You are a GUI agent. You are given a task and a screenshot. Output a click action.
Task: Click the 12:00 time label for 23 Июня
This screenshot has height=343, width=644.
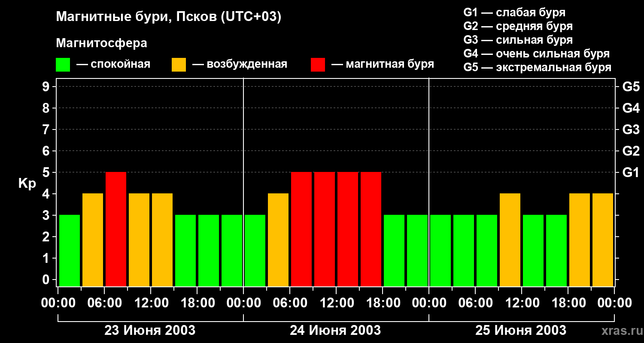coord(151,303)
